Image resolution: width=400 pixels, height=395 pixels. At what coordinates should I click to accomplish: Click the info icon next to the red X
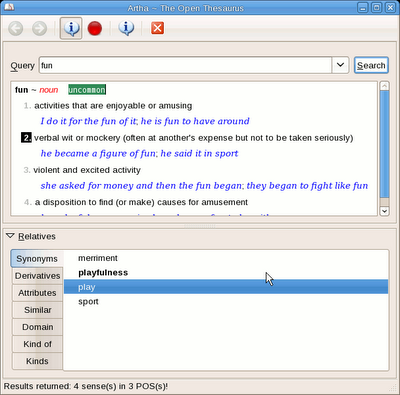point(126,28)
